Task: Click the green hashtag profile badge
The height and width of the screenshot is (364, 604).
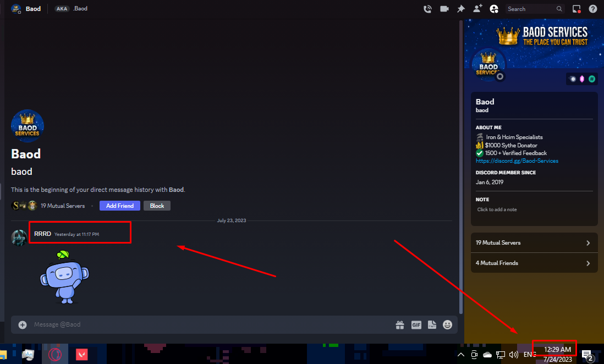Action: 592,79
